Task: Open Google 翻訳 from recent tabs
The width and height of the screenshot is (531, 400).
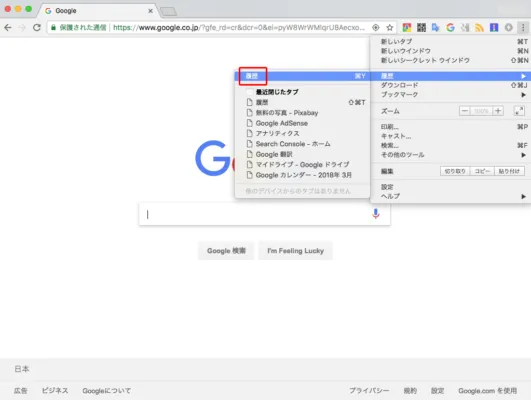Action: (302, 154)
